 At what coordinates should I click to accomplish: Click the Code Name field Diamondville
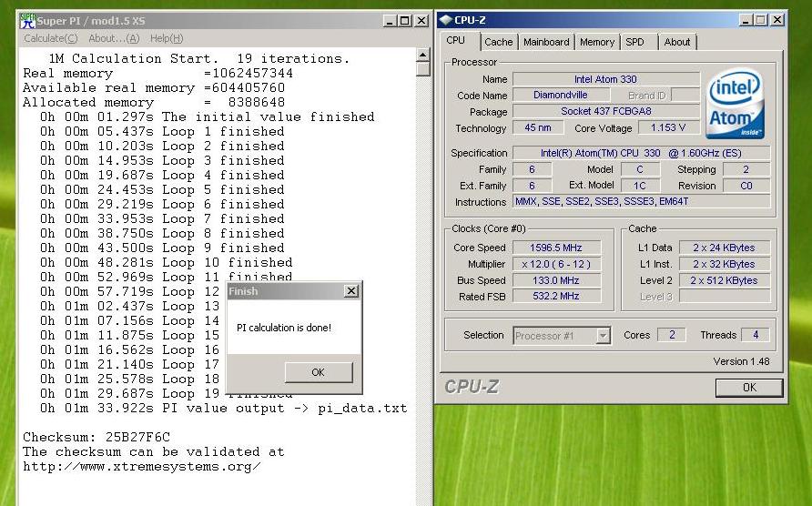point(561,95)
